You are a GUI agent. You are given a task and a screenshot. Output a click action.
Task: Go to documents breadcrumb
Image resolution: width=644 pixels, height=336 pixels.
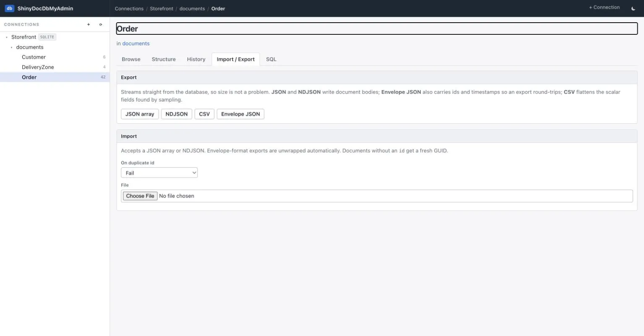coord(192,8)
